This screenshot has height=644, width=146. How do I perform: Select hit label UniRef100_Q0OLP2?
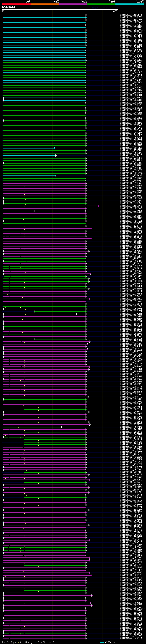pyautogui.click(x=131, y=35)
